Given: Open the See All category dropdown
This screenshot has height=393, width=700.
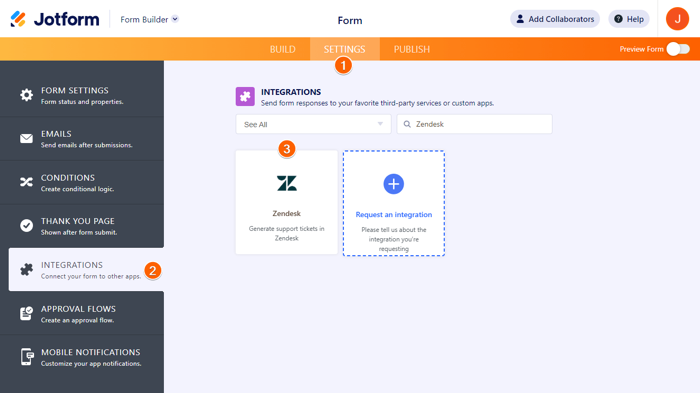Looking at the screenshot, I should tap(313, 124).
